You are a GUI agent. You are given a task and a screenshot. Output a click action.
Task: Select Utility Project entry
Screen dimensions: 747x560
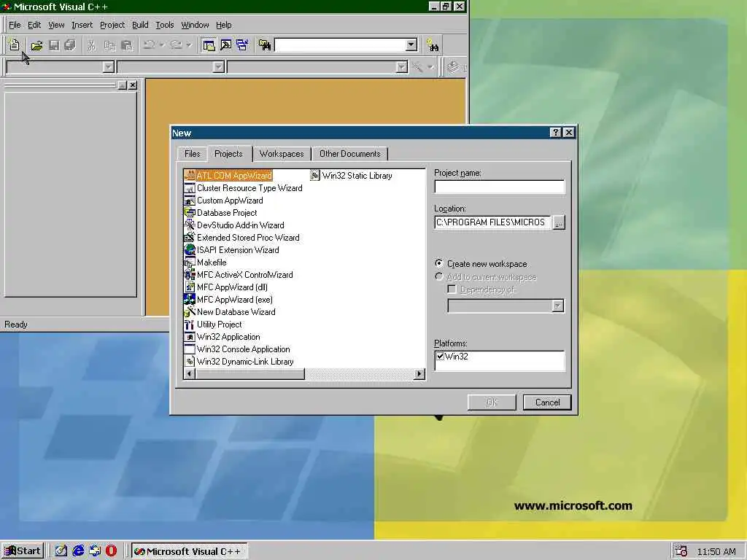[x=214, y=324]
